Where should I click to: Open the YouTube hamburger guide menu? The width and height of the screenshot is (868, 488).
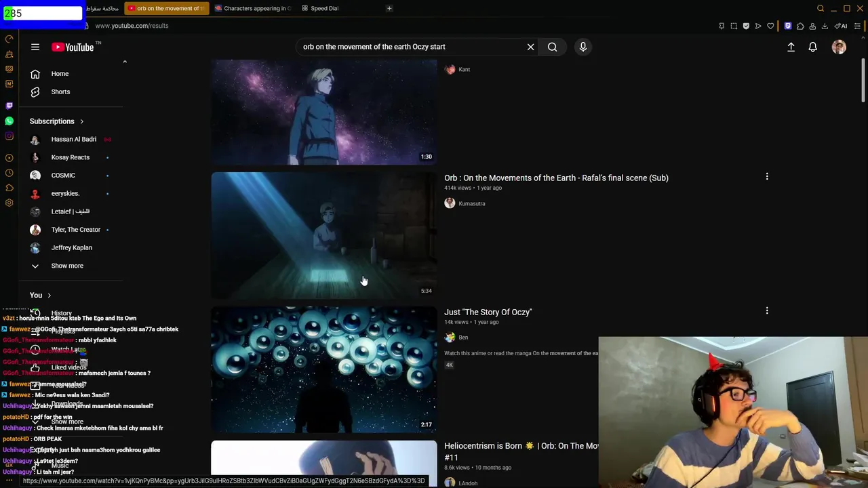tap(35, 47)
